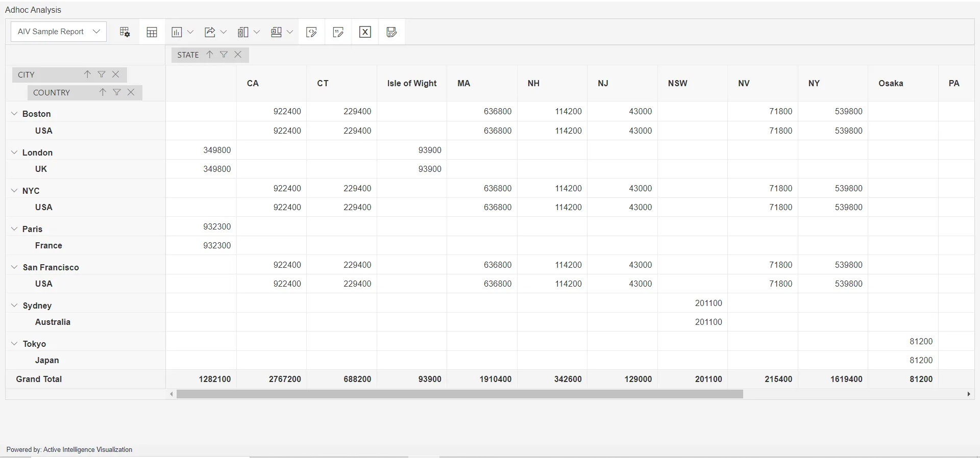Open the export options dropdown
Viewport: 980px width, 458px height.
(x=215, y=32)
